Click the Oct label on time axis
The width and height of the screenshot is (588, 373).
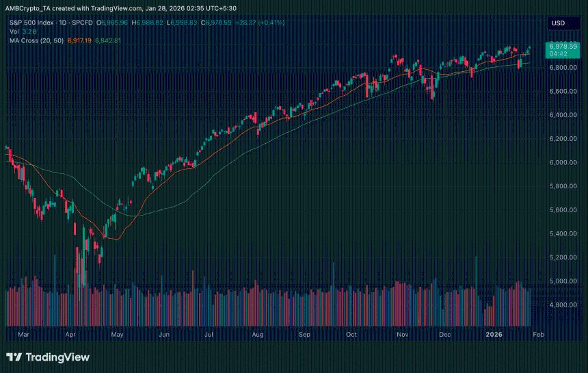(351, 335)
